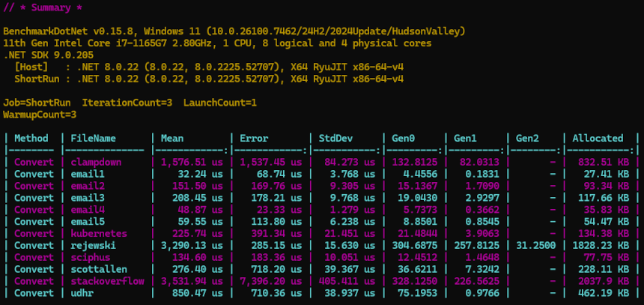Click the Method column header
The image size is (644, 305).
tap(31, 139)
